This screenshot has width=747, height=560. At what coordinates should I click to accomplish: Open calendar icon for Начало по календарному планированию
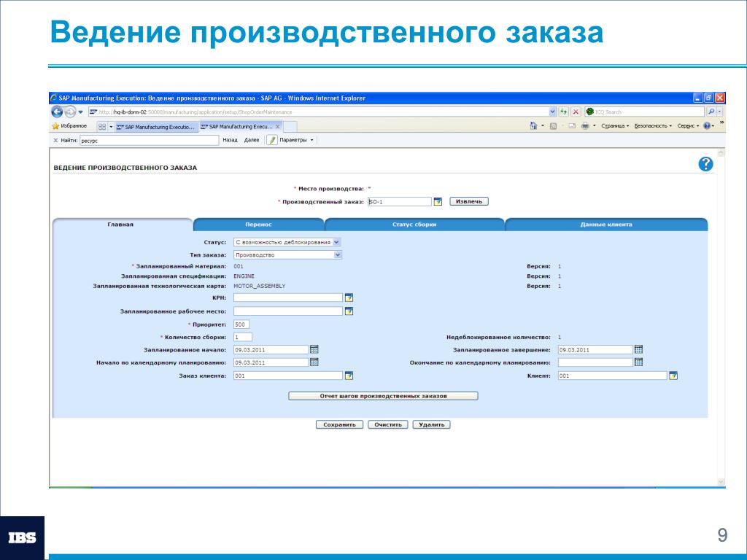(x=314, y=362)
